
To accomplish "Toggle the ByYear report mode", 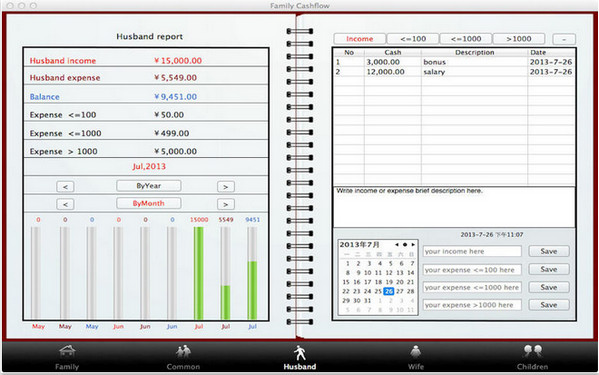I will pos(149,186).
